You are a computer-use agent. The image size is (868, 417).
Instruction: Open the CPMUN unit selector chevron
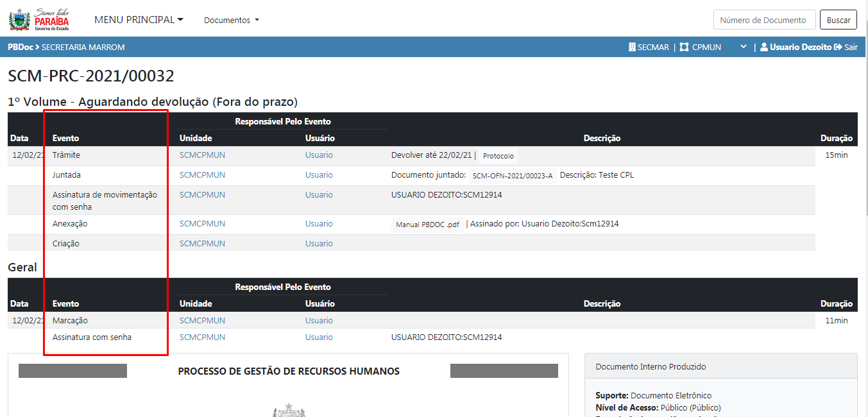pos(744,47)
